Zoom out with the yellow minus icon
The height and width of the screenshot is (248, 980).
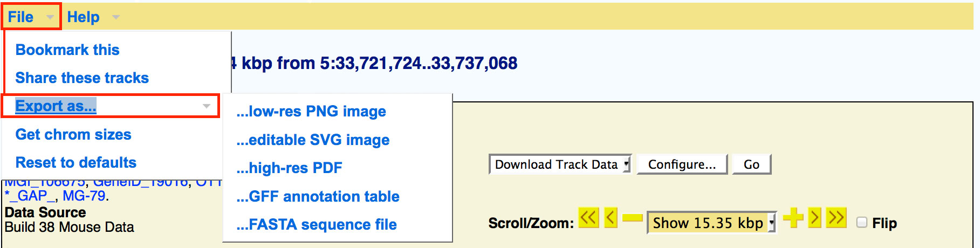point(632,218)
